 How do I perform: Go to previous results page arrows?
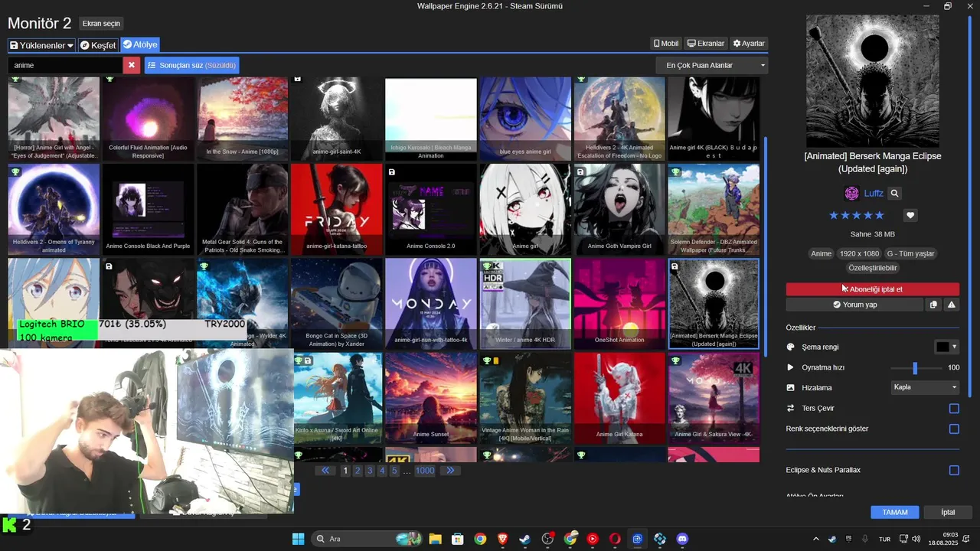coord(325,471)
